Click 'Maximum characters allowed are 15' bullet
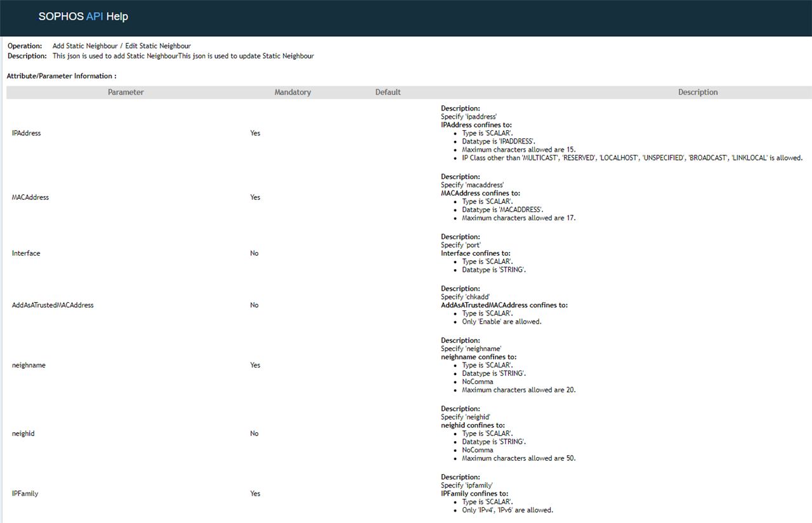 coord(519,150)
